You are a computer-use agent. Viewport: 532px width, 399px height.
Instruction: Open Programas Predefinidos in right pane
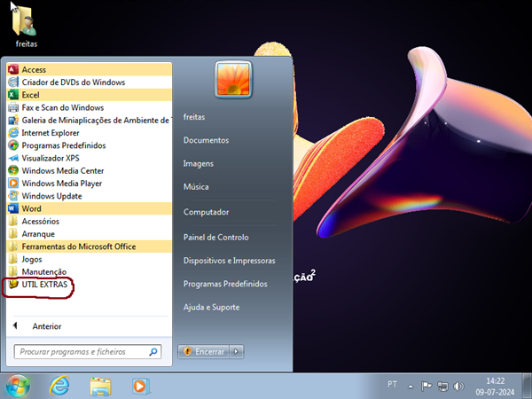coord(225,284)
